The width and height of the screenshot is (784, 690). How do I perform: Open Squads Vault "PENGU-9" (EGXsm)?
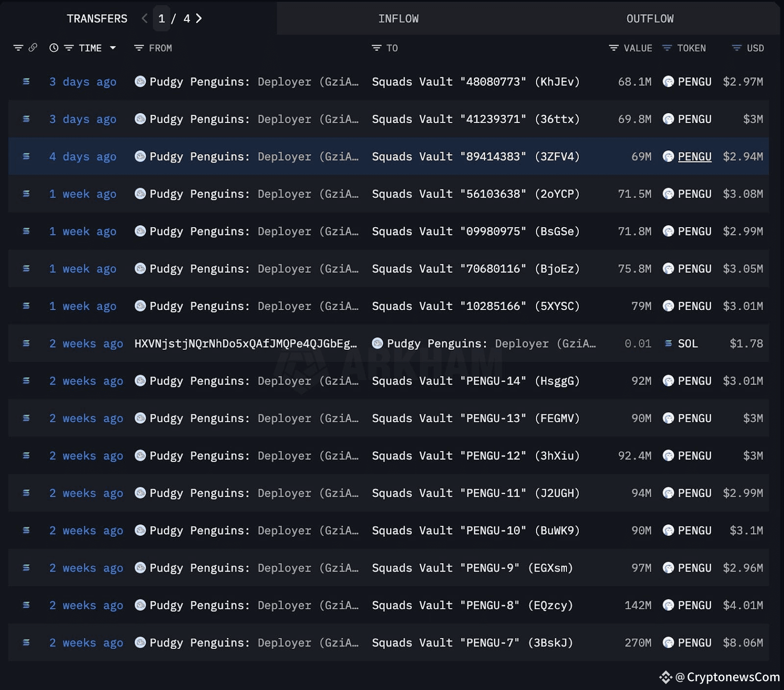pos(472,568)
